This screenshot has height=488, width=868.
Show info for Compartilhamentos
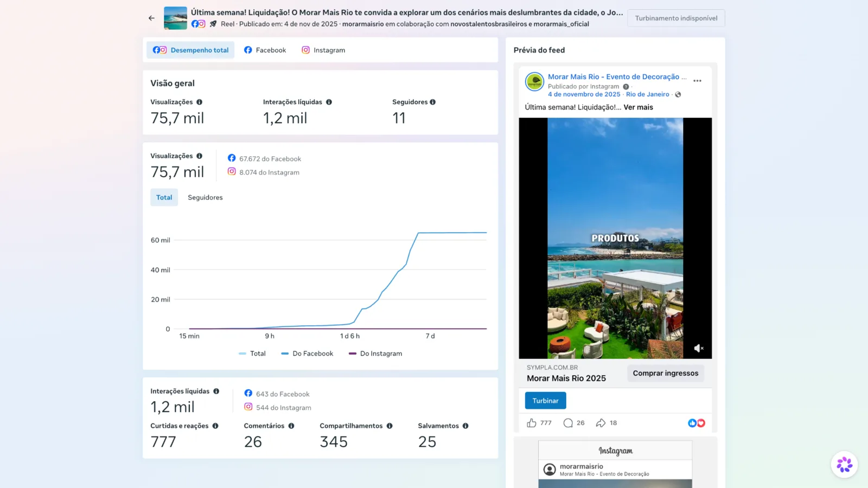390,426
